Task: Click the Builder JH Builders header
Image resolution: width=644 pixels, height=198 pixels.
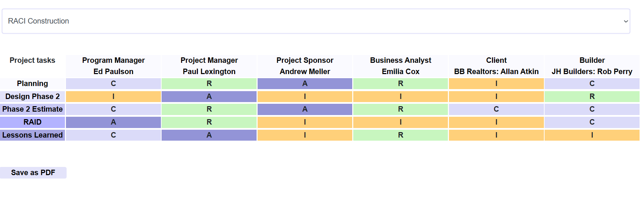Action: click(592, 66)
